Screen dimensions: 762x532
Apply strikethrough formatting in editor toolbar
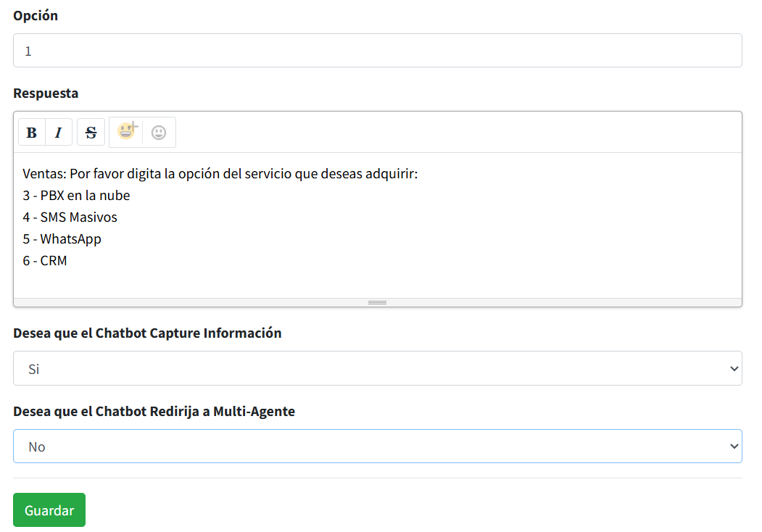(91, 132)
